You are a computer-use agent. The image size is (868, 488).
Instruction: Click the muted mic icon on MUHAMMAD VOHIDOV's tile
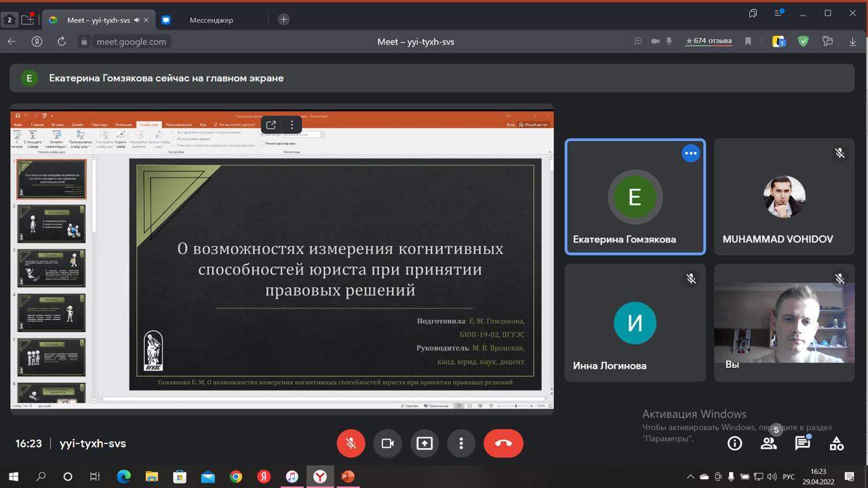(x=840, y=153)
